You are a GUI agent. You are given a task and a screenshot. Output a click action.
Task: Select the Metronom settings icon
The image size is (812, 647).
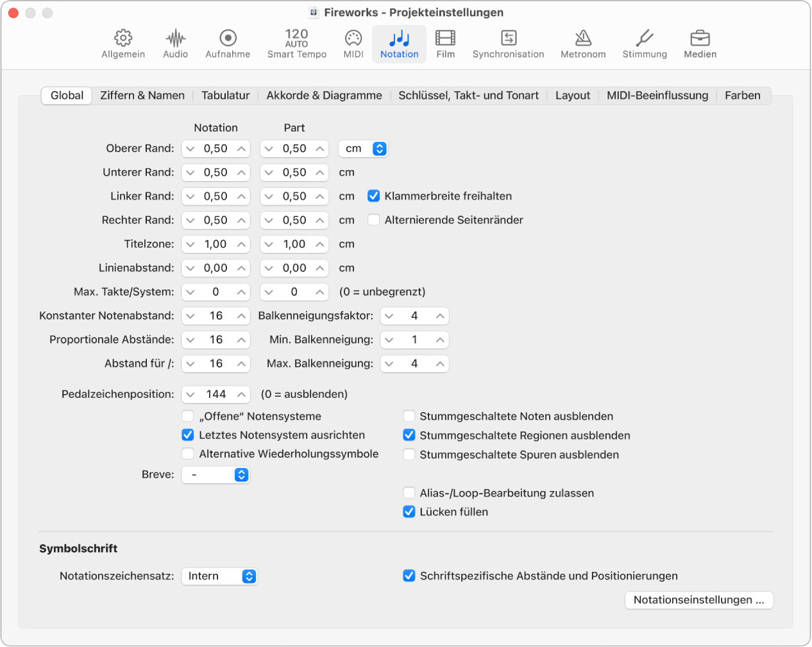pyautogui.click(x=583, y=43)
